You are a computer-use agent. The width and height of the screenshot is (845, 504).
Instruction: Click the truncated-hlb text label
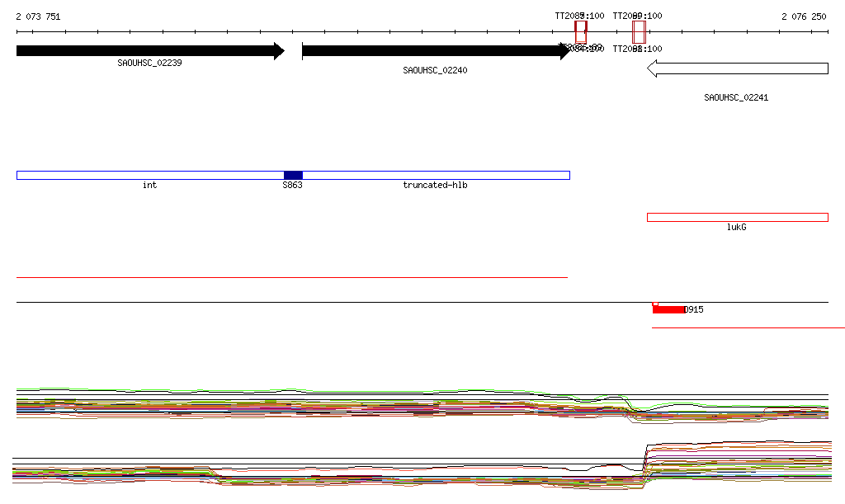click(x=435, y=185)
